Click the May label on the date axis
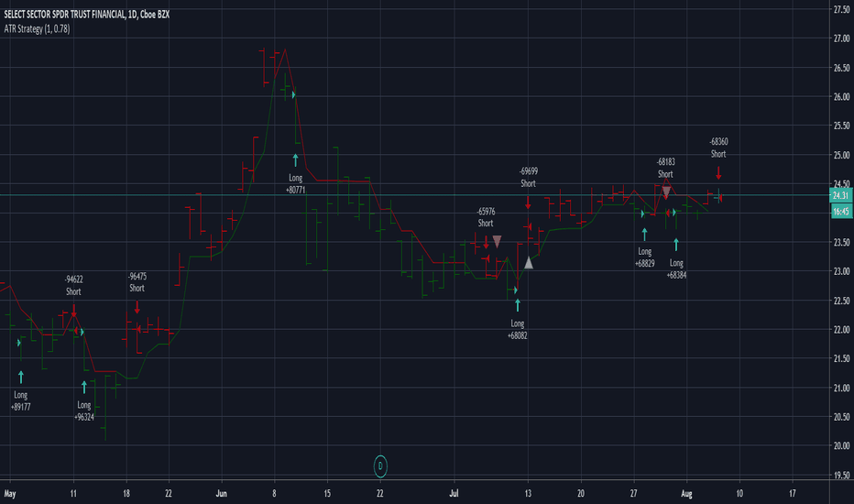 (x=10, y=494)
